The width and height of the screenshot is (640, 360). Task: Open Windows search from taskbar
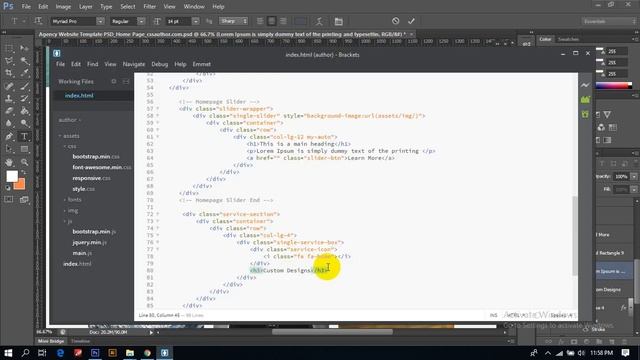(x=25, y=353)
